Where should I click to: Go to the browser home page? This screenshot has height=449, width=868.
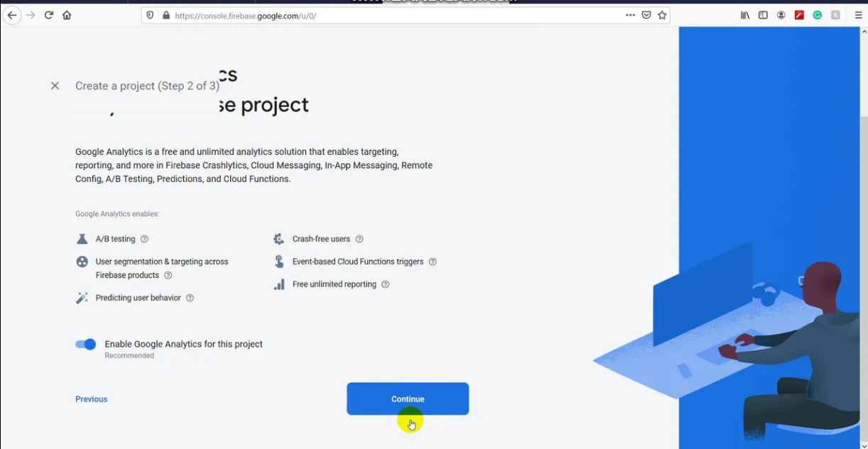pos(67,15)
